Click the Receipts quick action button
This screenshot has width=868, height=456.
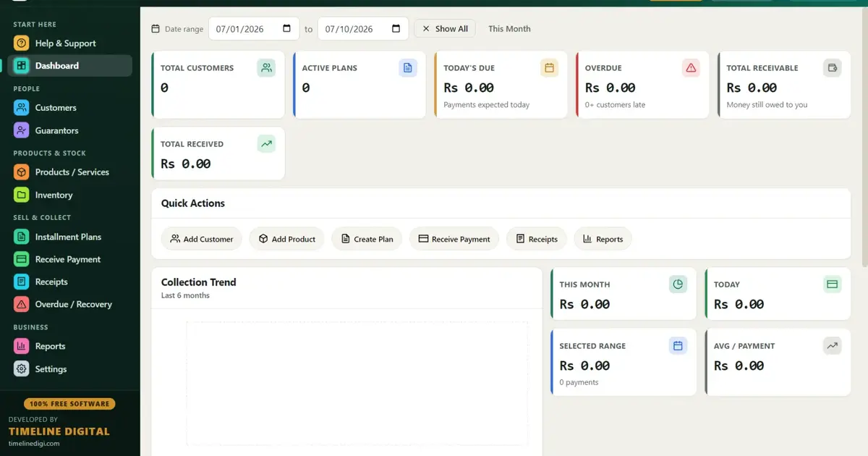(x=537, y=239)
